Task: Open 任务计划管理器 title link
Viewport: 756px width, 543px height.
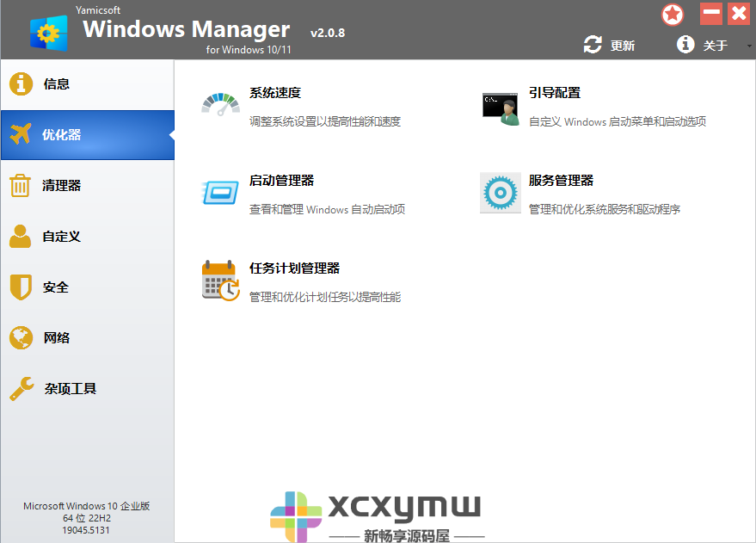Action: (x=295, y=268)
